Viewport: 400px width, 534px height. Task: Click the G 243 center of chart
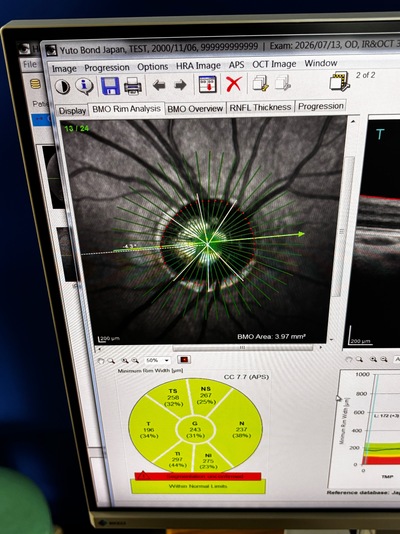click(195, 429)
